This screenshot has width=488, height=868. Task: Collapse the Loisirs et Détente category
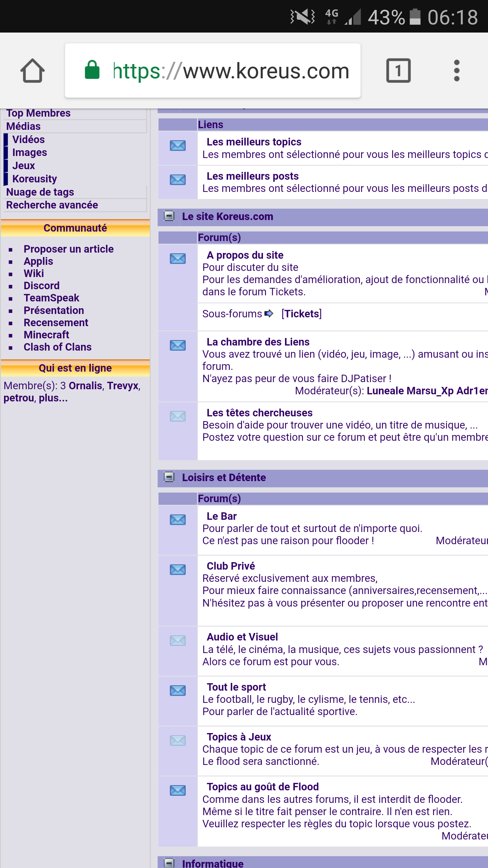coord(169,477)
